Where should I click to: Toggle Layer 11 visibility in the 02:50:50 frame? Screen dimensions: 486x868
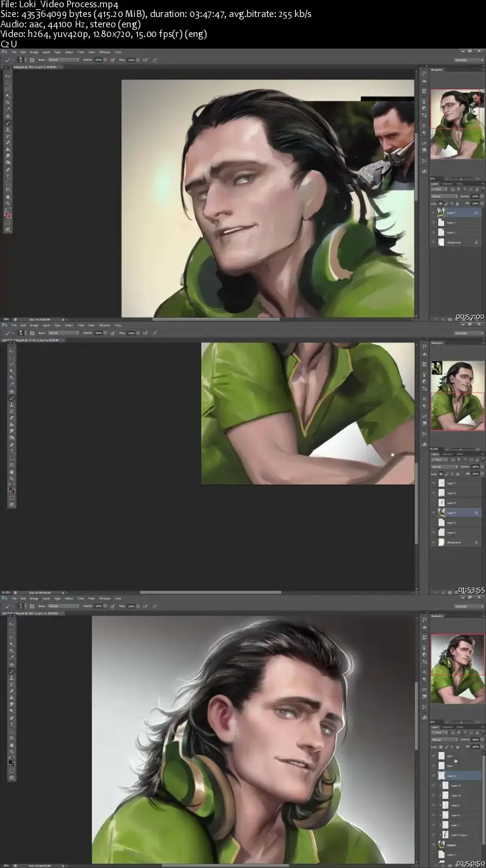[x=433, y=785]
